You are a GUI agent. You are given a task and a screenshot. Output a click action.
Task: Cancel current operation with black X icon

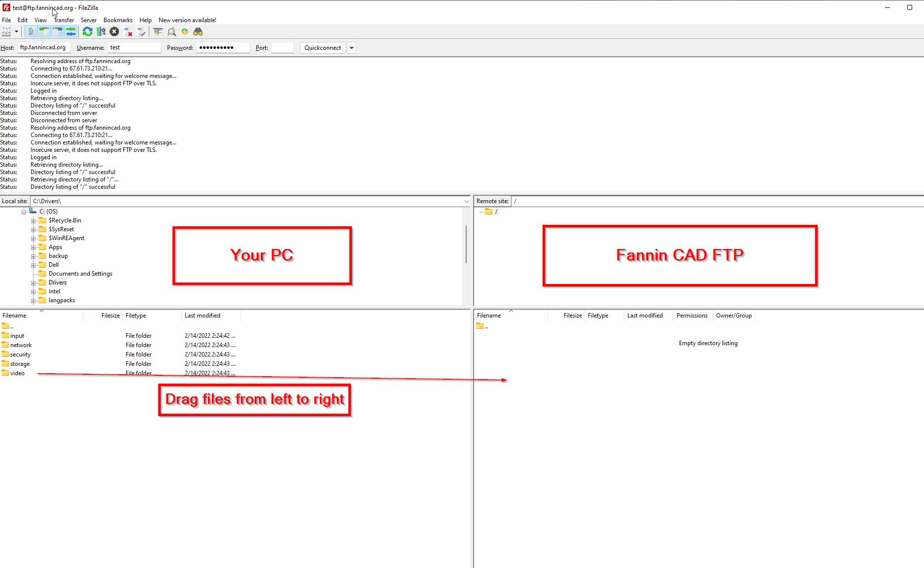pyautogui.click(x=114, y=32)
